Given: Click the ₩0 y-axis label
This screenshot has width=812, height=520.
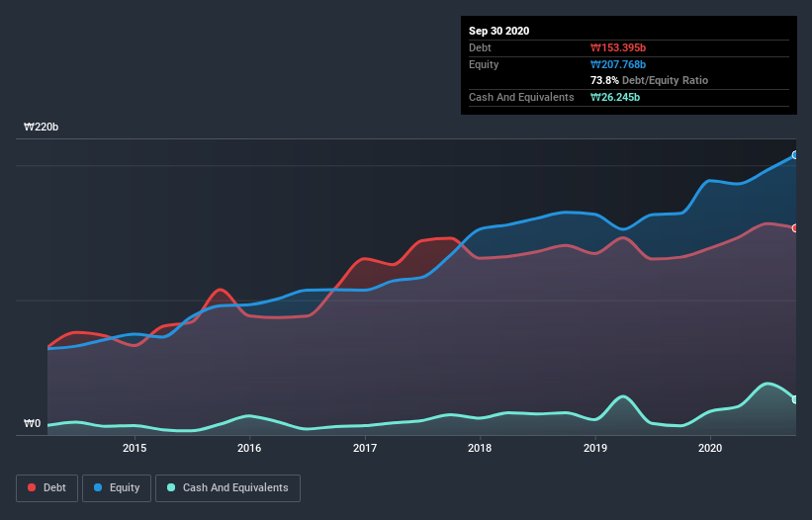Looking at the screenshot, I should pyautogui.click(x=32, y=423).
